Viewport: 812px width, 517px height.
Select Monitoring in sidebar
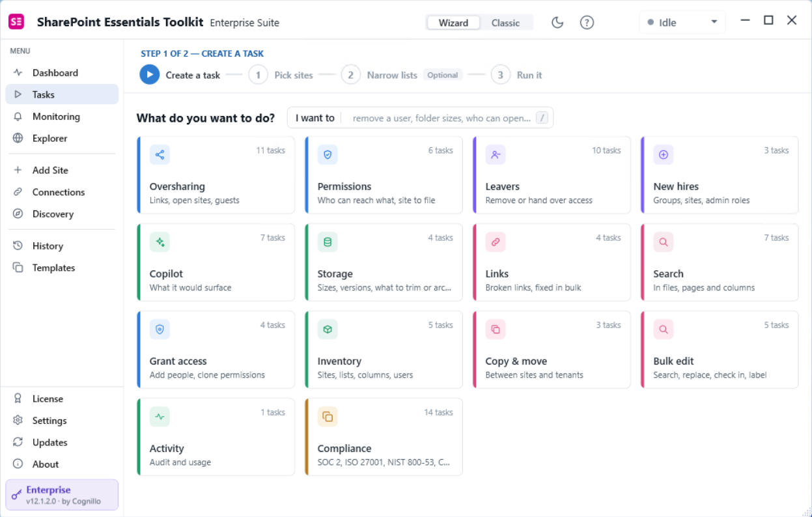tap(62, 117)
